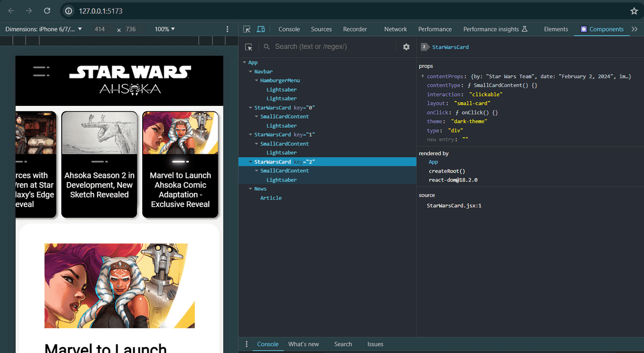This screenshot has width=644, height=353.
Task: Open the Ahsoka Season 2 sketch card
Action: coord(99,164)
